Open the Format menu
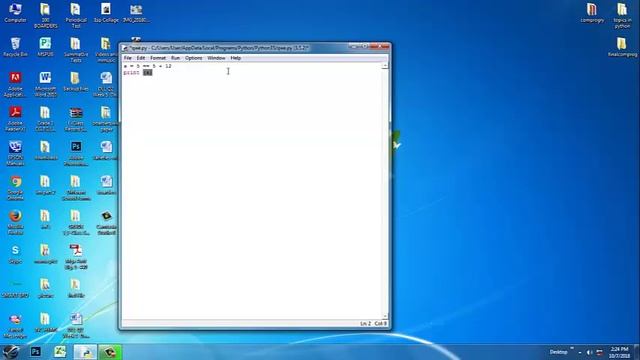Screen dimensions: 640x360 tap(158, 58)
